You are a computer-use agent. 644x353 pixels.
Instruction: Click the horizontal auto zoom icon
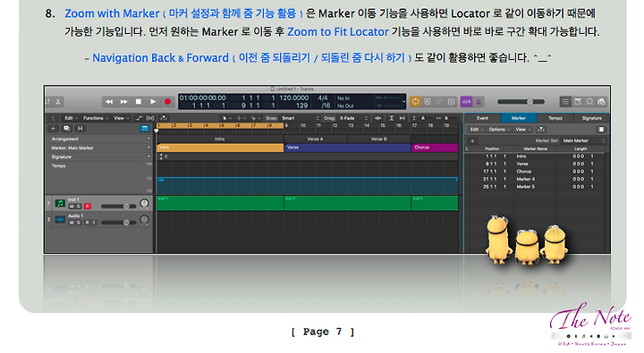402,118
